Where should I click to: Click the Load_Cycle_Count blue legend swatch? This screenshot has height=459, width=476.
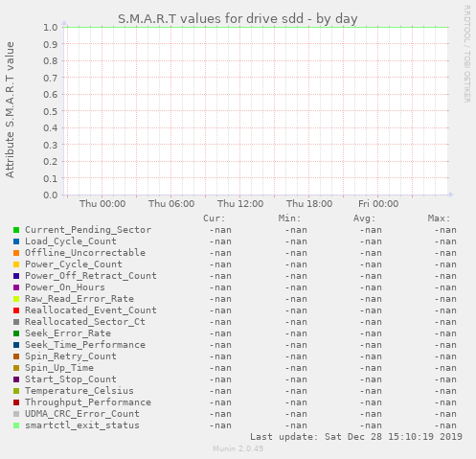[16, 241]
